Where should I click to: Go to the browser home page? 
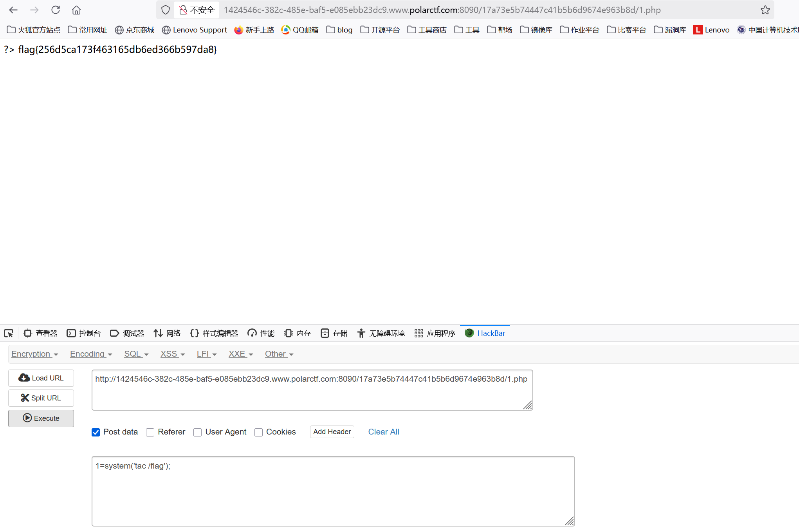pyautogui.click(x=76, y=10)
